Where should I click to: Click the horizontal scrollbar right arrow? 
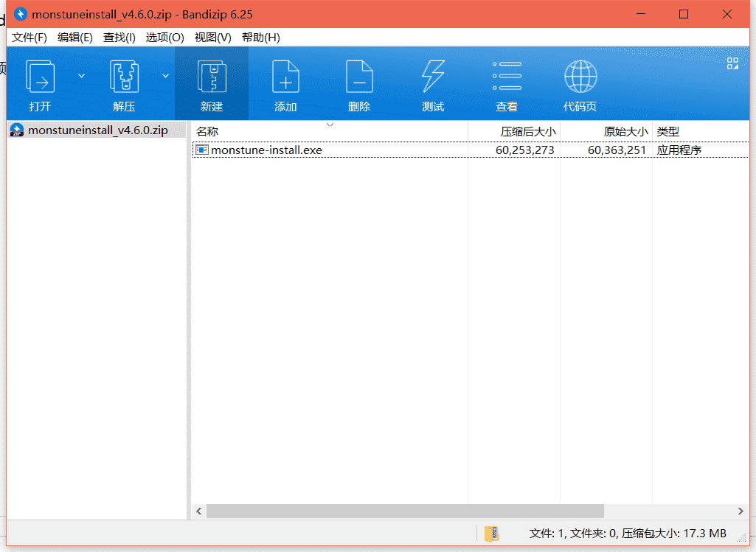point(741,511)
